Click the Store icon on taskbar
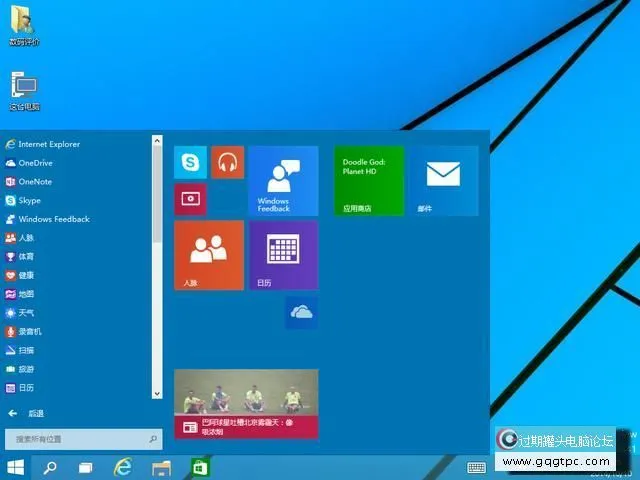The image size is (640, 480). [199, 467]
